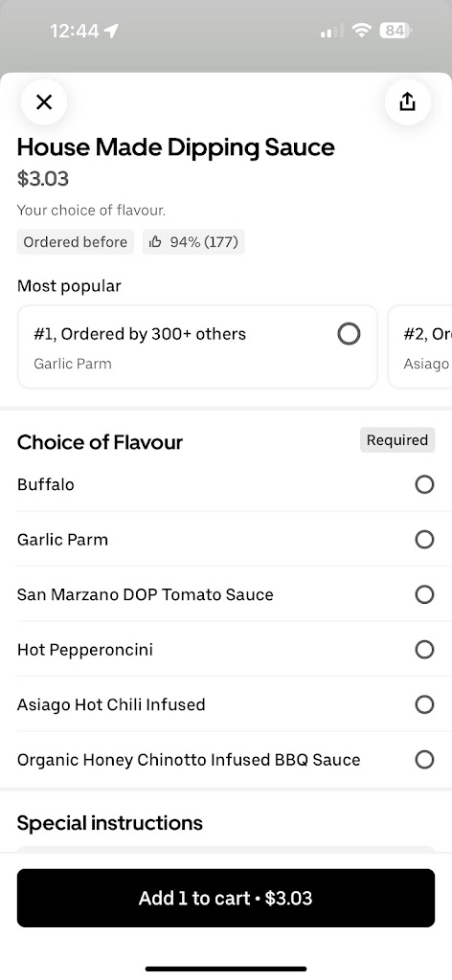Tap the share icon at top right
Screen dimensions: 452x980
pyautogui.click(x=407, y=101)
